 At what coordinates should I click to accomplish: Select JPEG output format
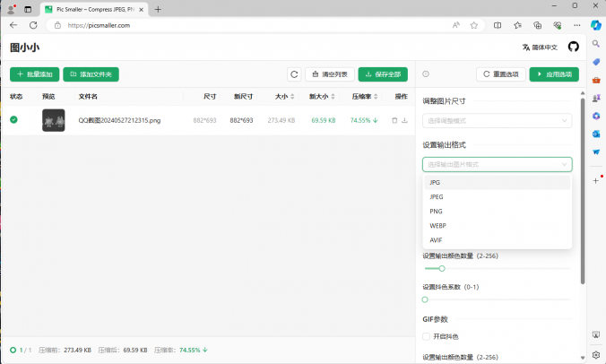tap(497, 196)
